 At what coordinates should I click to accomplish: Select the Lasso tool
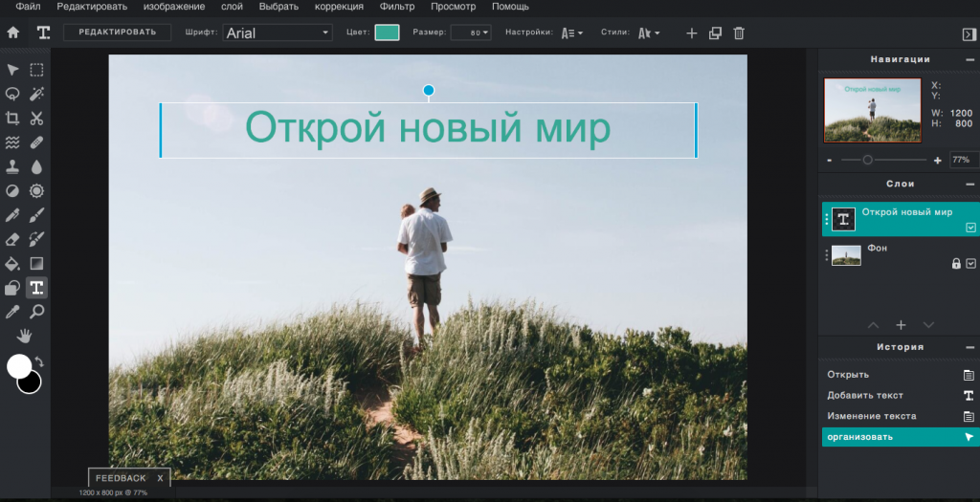(x=12, y=95)
